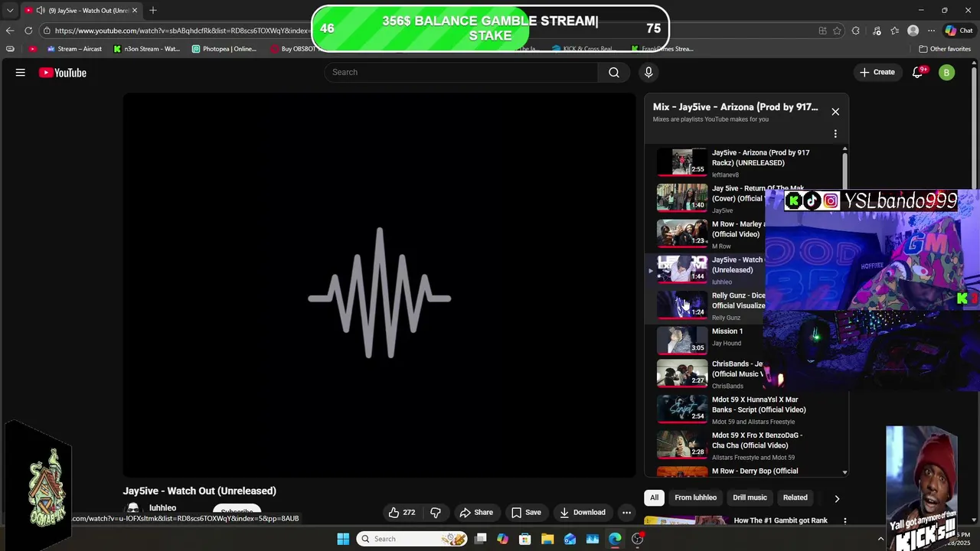Play Relly Gunz playlist thumbnail
This screenshot has height=551, width=980.
[x=682, y=305]
